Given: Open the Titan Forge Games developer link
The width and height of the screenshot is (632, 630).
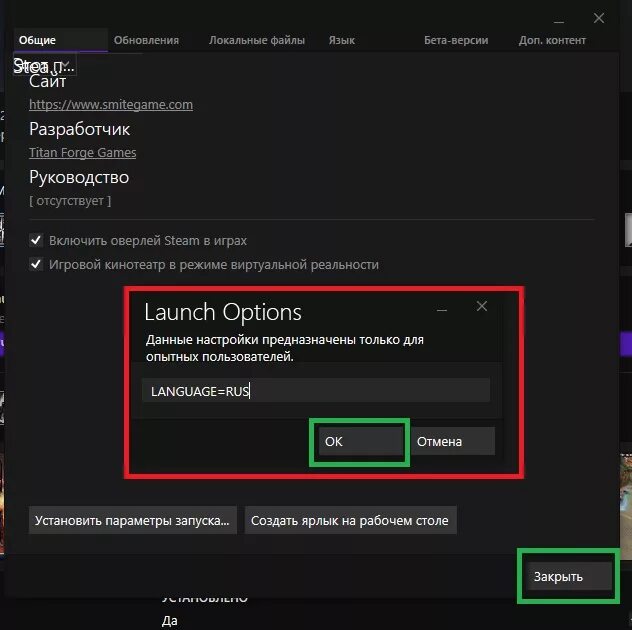Looking at the screenshot, I should pyautogui.click(x=83, y=153).
